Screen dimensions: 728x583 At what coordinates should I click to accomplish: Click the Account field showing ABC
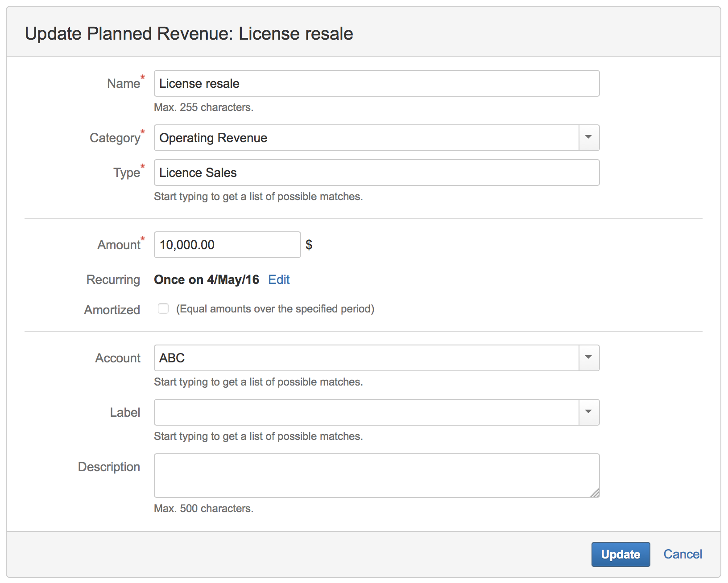[366, 358]
